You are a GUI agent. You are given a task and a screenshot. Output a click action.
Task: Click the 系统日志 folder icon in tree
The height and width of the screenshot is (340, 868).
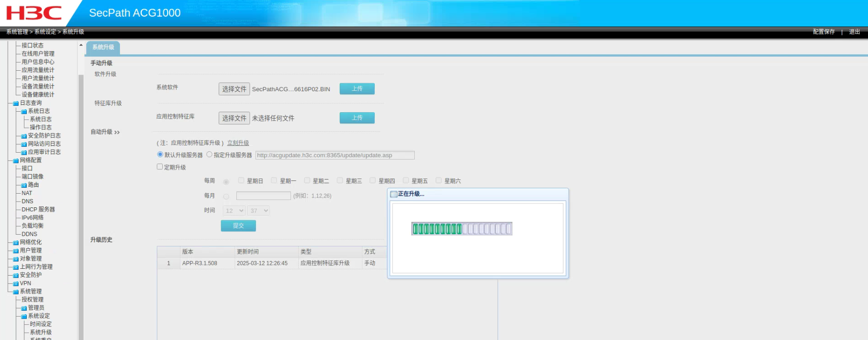pyautogui.click(x=24, y=112)
